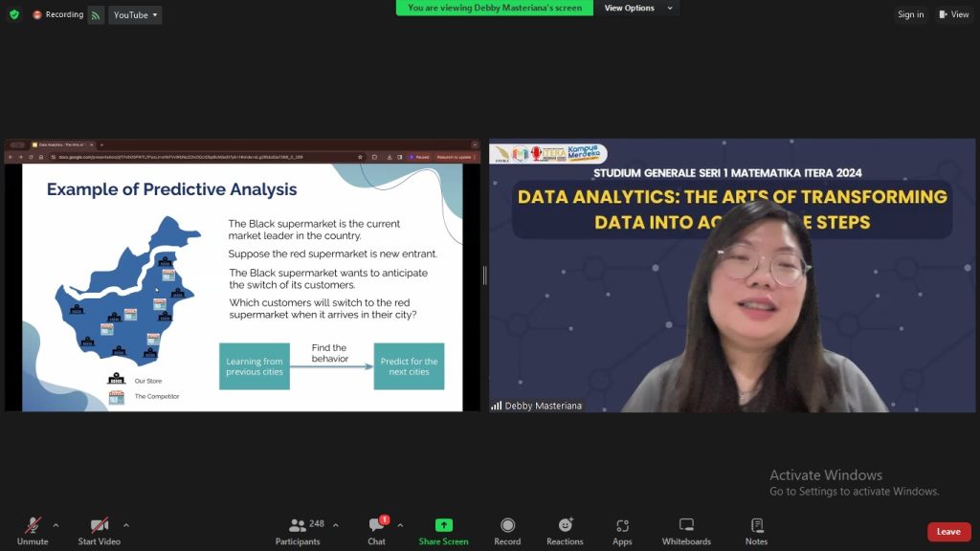Open the Participants panel
The width and height of the screenshot is (980, 551).
(x=298, y=531)
